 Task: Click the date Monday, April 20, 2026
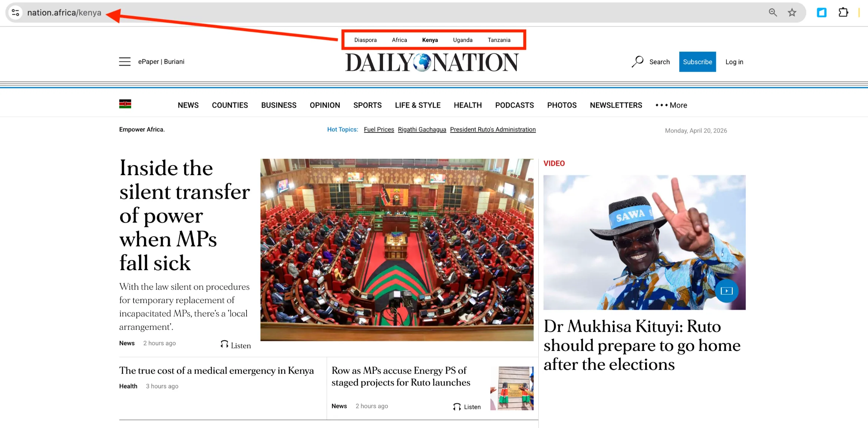696,131
